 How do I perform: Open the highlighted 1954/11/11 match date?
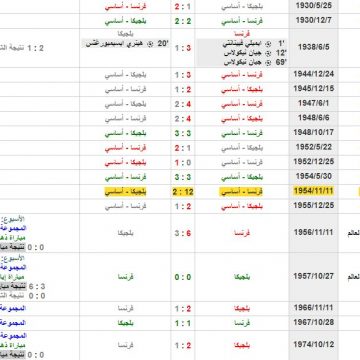tap(313, 191)
